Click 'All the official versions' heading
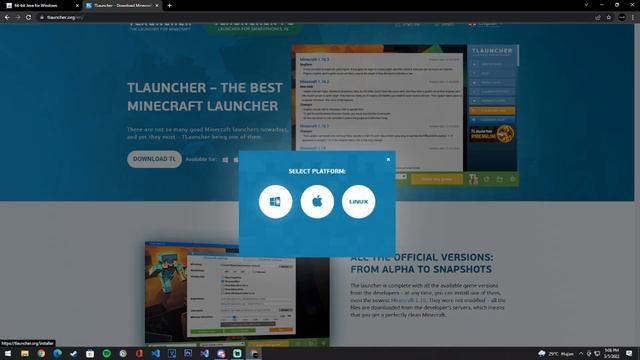 click(422, 263)
